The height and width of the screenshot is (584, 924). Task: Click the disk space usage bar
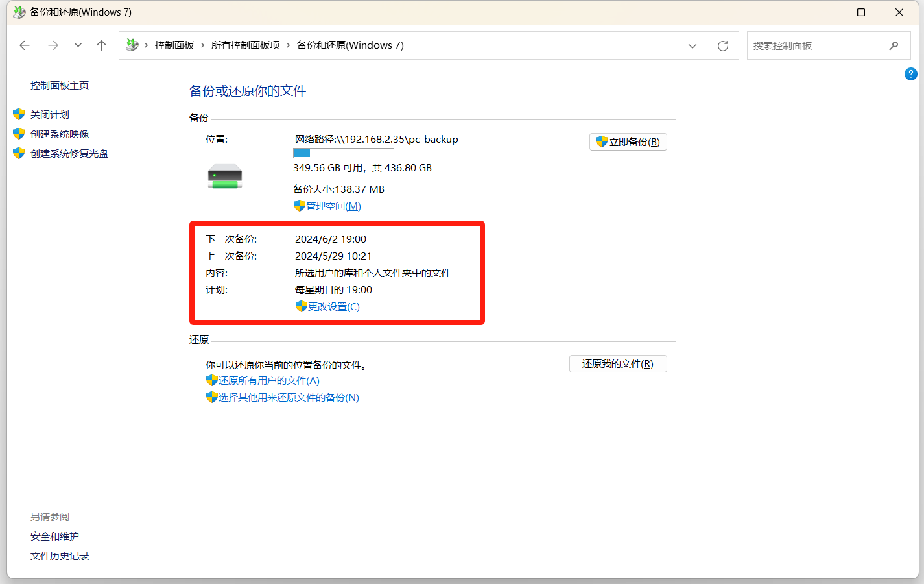pos(343,153)
